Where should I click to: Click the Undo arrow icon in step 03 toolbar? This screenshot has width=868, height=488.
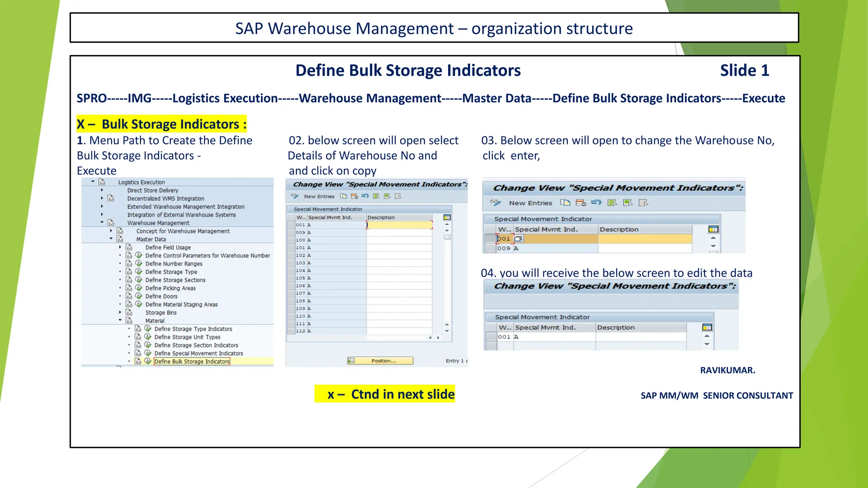coord(596,203)
